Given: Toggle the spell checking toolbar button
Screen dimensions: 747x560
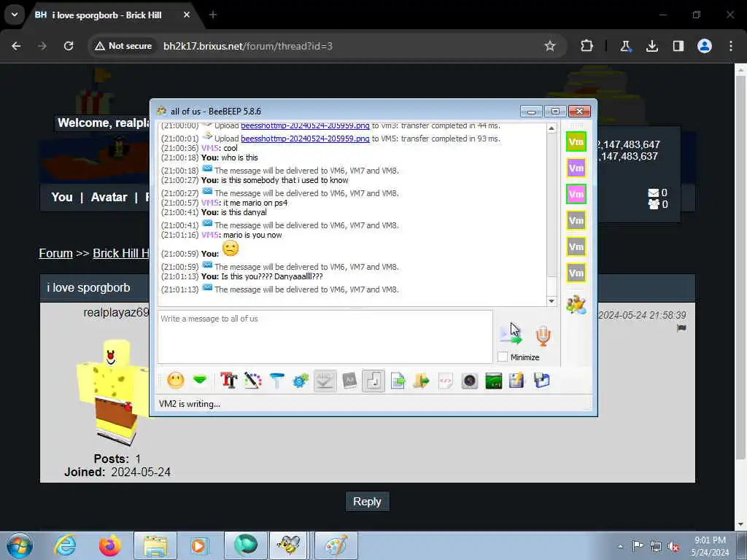Looking at the screenshot, I should click(325, 381).
